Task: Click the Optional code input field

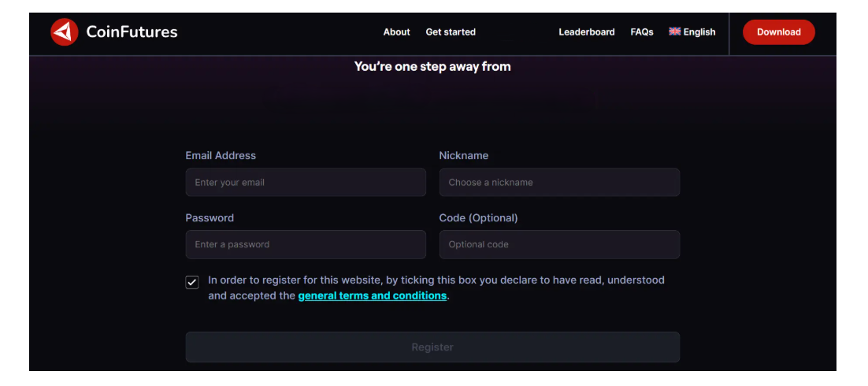Action: [x=559, y=244]
